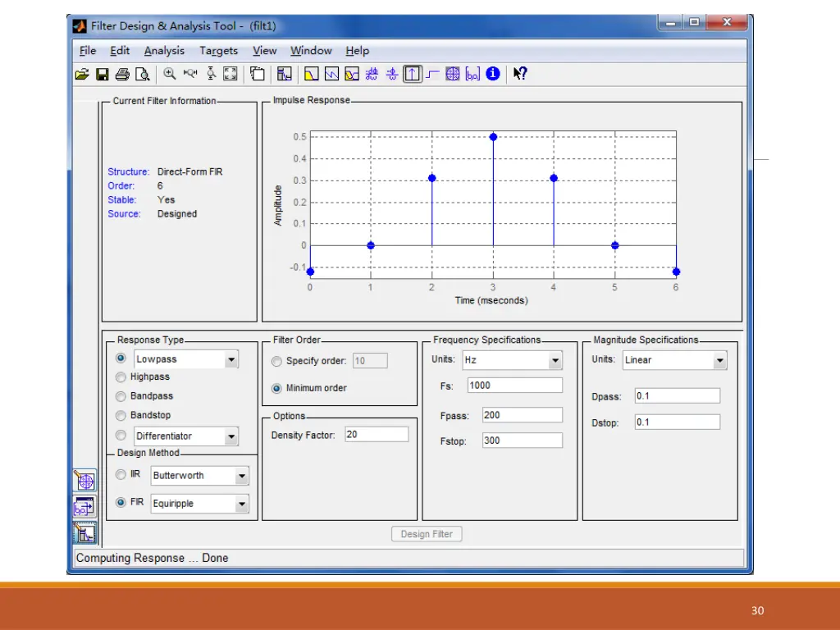
Task: Open the Pole/Zero Editor sidebar panel
Action: (84, 480)
